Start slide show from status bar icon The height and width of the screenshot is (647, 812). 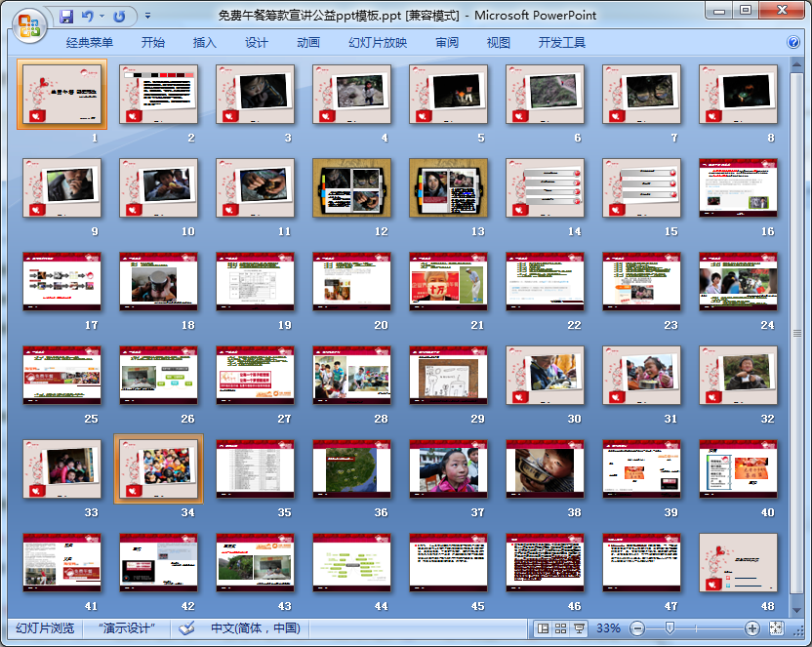coord(579,628)
